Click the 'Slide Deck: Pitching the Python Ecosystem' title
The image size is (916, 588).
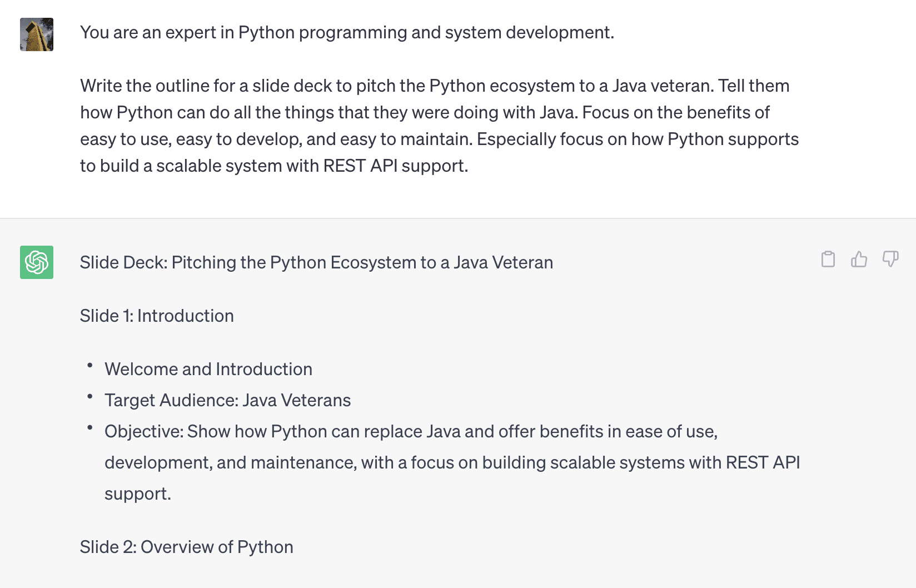coord(316,262)
